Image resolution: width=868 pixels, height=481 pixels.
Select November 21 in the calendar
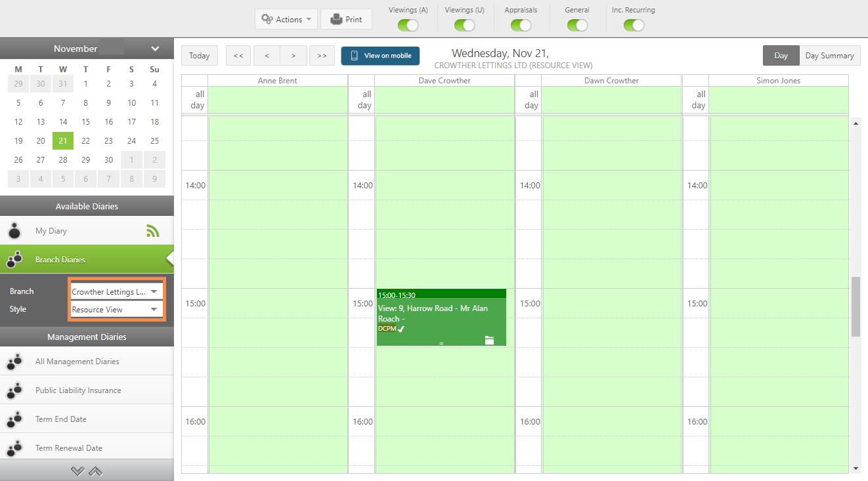click(63, 140)
